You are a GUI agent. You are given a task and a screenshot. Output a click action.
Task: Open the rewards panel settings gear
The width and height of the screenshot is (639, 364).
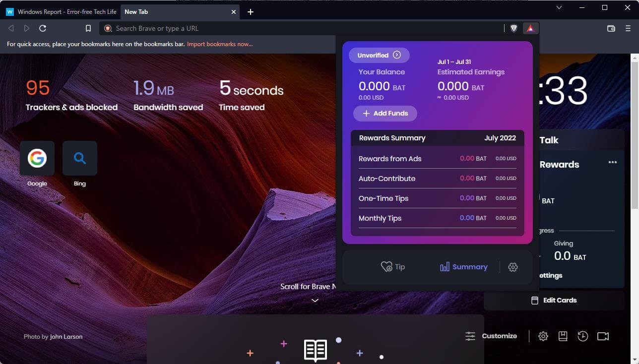click(513, 267)
